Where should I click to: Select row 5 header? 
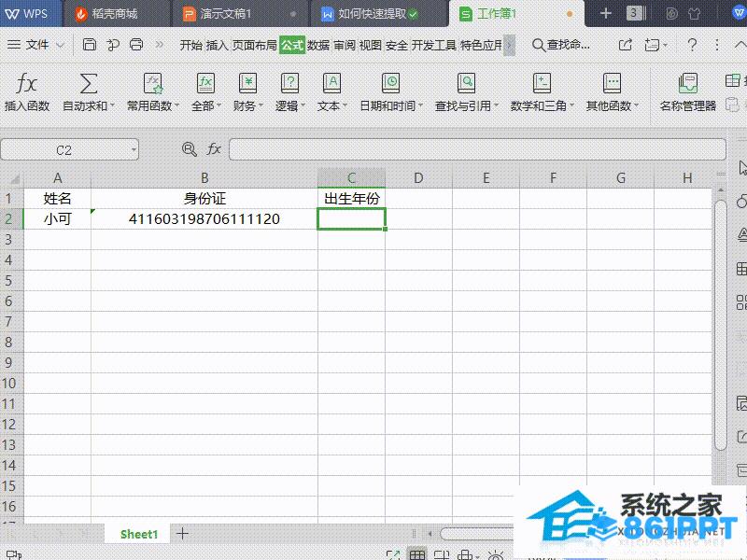tap(11, 281)
